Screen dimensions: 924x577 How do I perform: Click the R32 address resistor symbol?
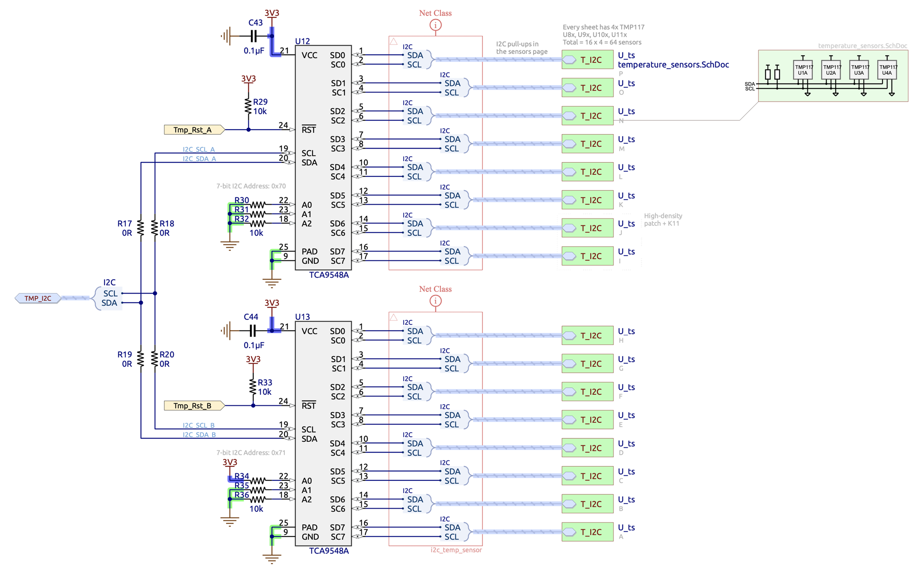(x=258, y=223)
